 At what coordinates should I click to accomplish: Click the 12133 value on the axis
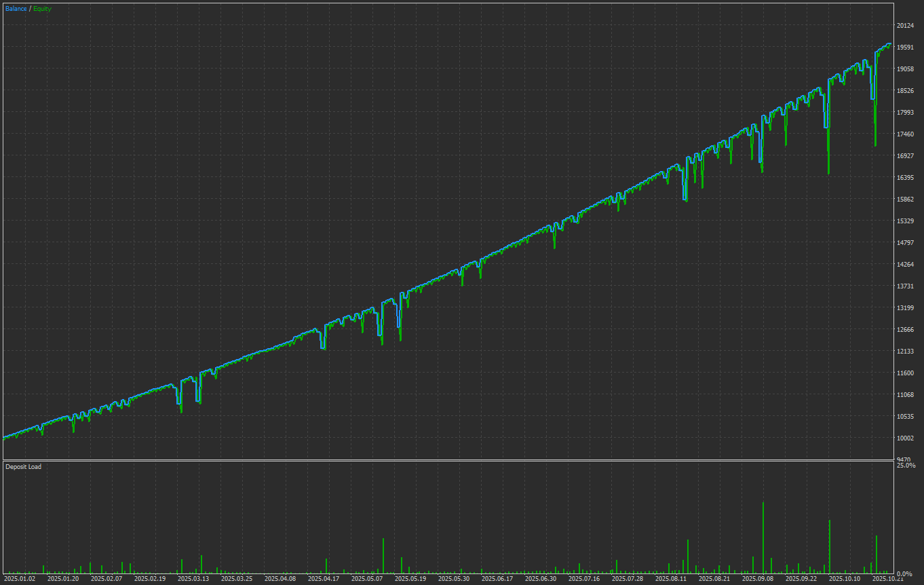(904, 352)
